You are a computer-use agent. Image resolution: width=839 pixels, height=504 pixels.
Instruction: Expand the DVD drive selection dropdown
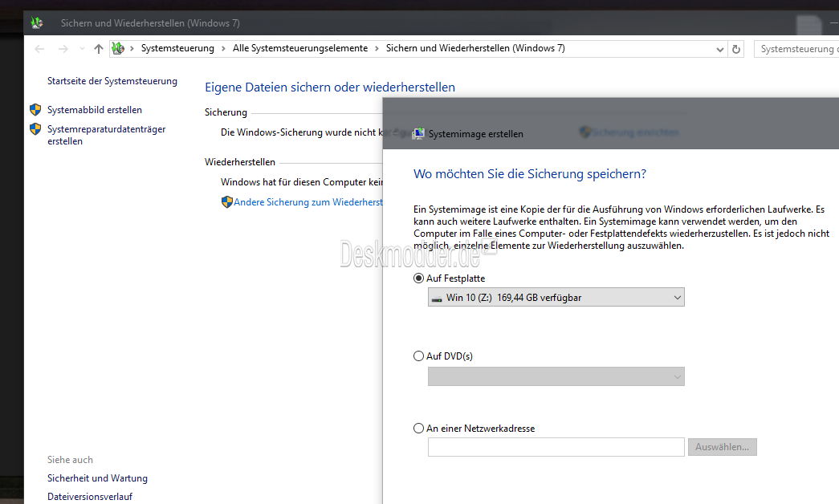click(556, 376)
